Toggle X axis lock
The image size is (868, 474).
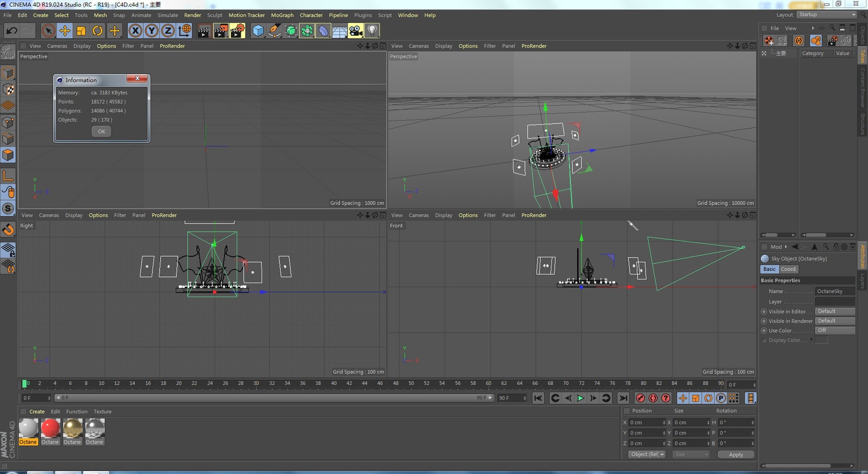coord(135,31)
